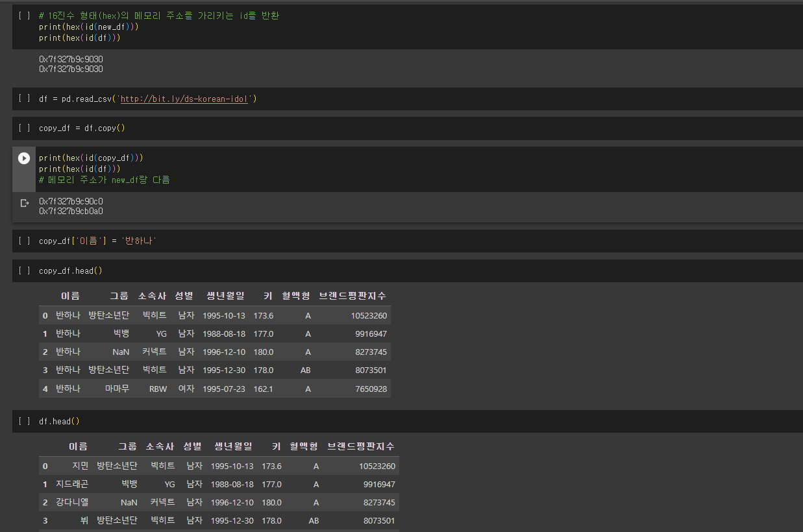
Task: Click the 그룹 column header in df.head() table
Action: click(128, 446)
